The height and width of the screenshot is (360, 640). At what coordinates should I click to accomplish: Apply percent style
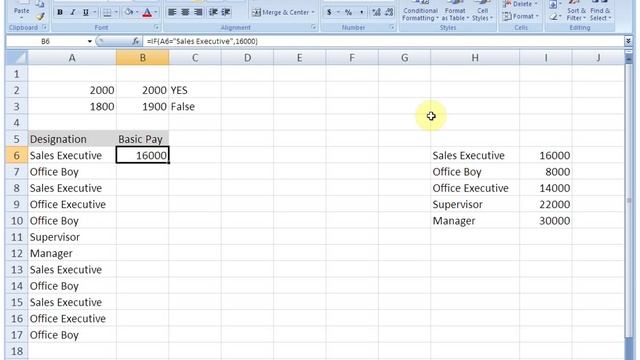pos(348,13)
